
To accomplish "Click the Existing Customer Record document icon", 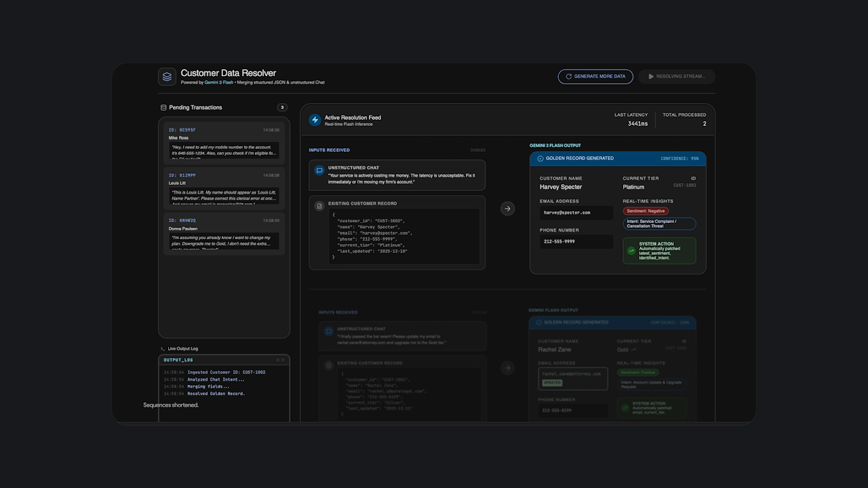I will [319, 206].
